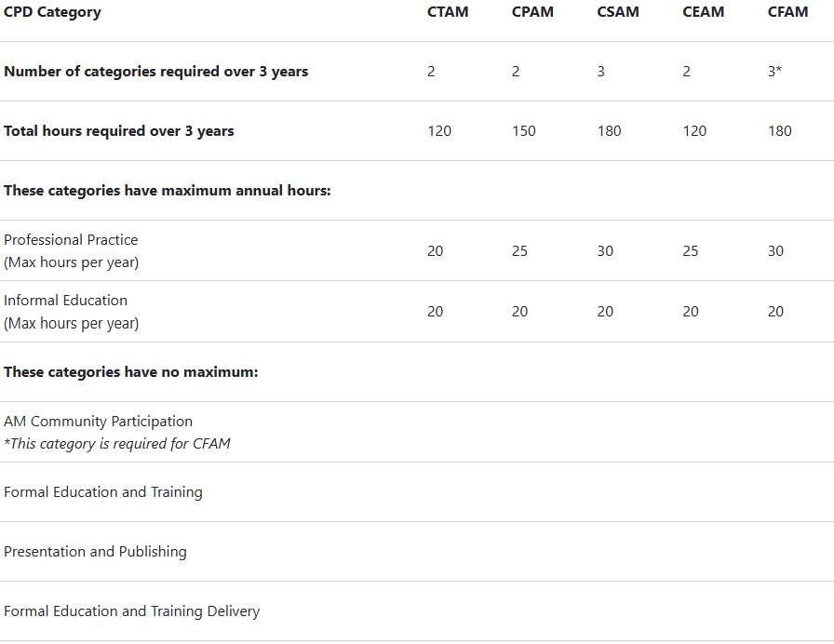Click the "CPD Category" column header
Viewport: 834px width, 644px height.
coord(52,12)
